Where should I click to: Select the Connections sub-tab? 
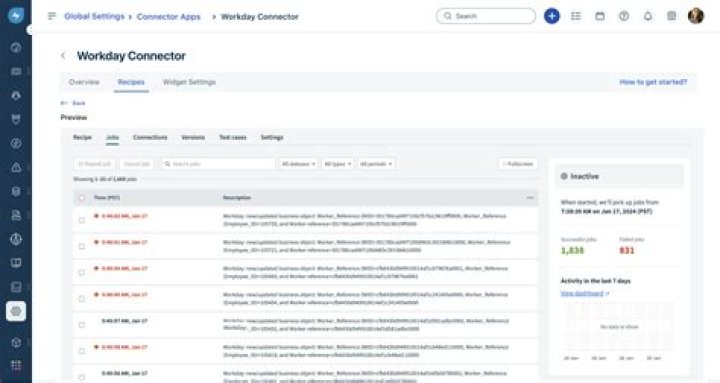point(150,137)
